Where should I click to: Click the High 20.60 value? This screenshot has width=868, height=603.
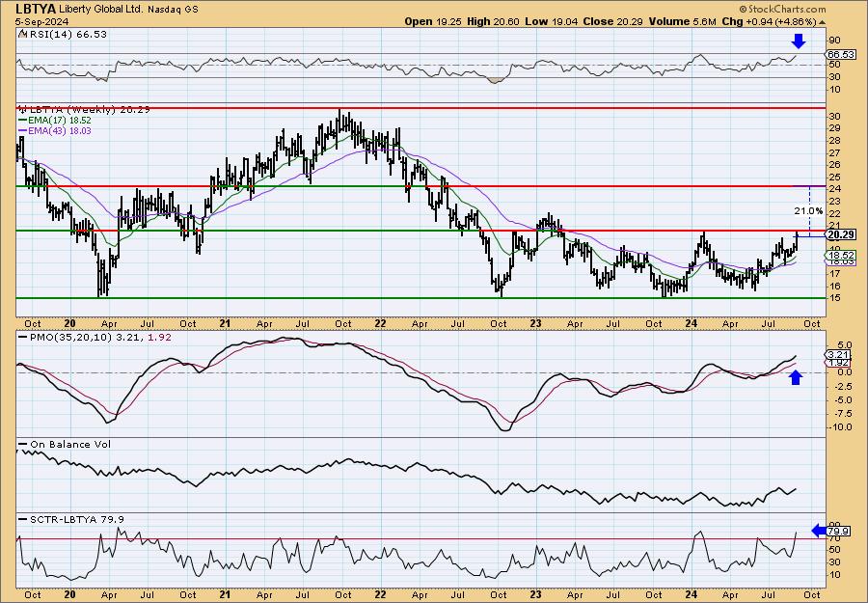(x=493, y=21)
